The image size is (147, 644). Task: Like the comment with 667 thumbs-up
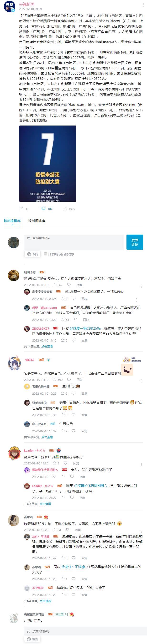(x=58, y=285)
